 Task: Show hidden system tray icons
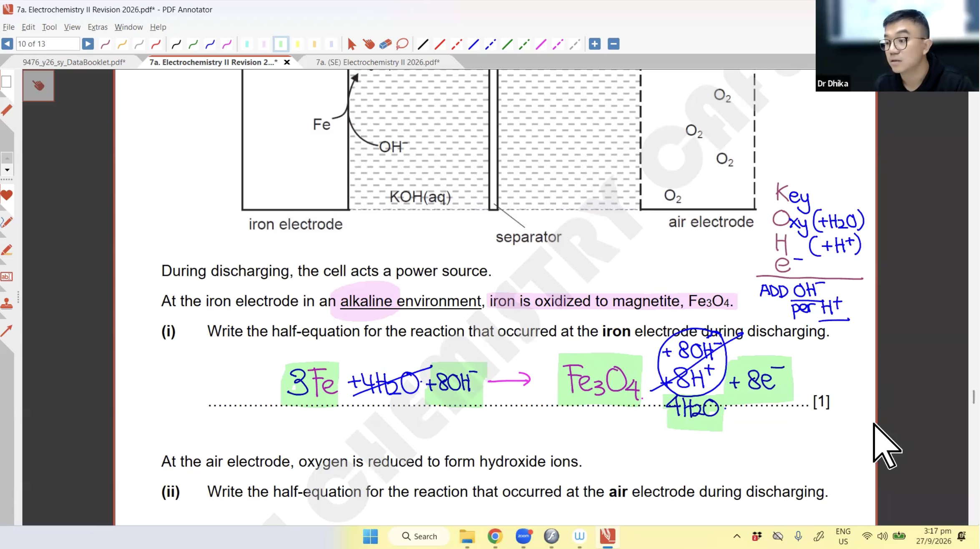(737, 536)
